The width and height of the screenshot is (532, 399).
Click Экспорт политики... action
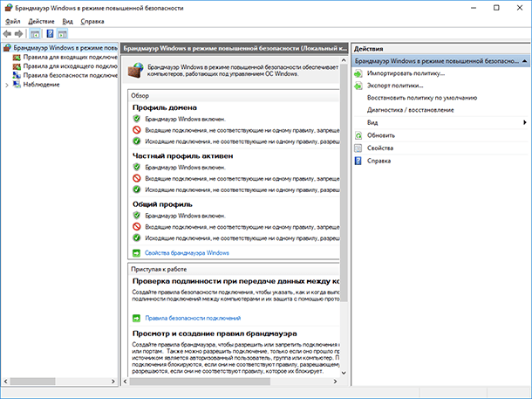pyautogui.click(x=395, y=86)
